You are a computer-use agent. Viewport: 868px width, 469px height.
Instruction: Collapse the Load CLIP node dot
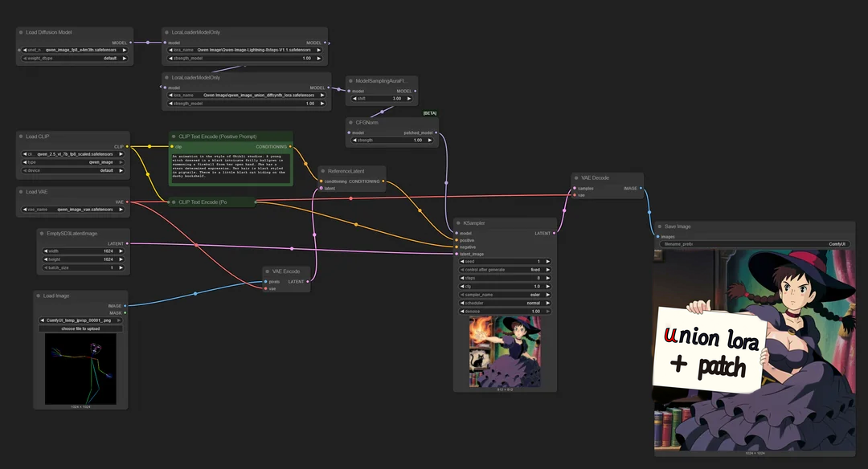[21, 137]
